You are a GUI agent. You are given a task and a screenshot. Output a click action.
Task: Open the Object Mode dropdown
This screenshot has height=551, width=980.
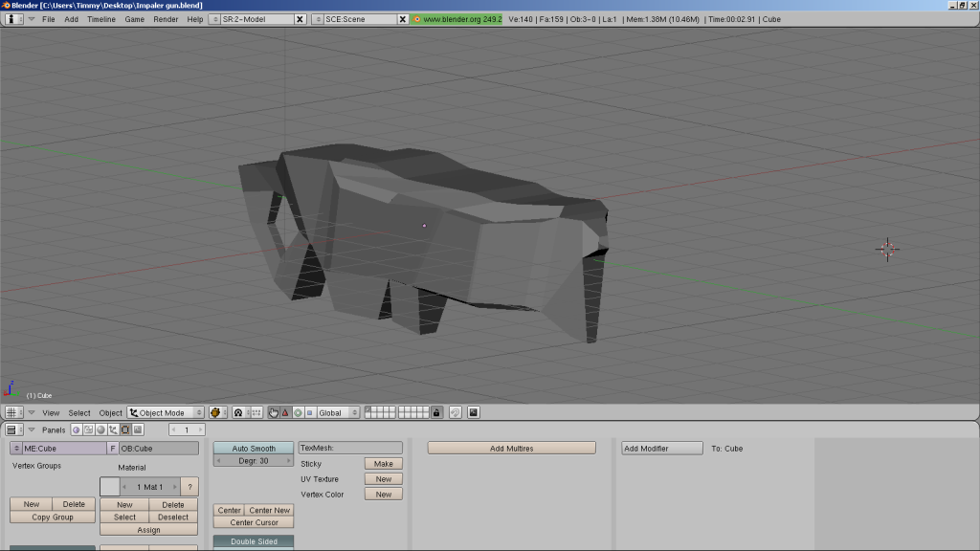pos(167,412)
